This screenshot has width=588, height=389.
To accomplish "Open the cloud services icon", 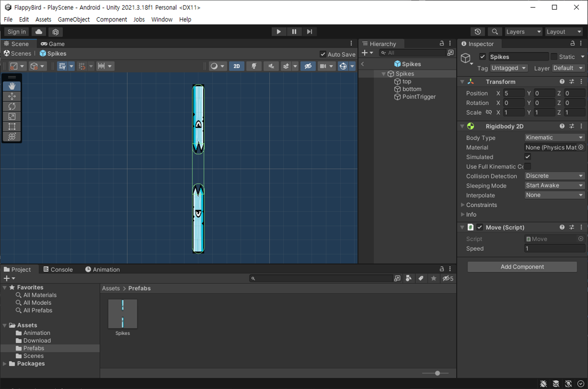I will coord(38,32).
